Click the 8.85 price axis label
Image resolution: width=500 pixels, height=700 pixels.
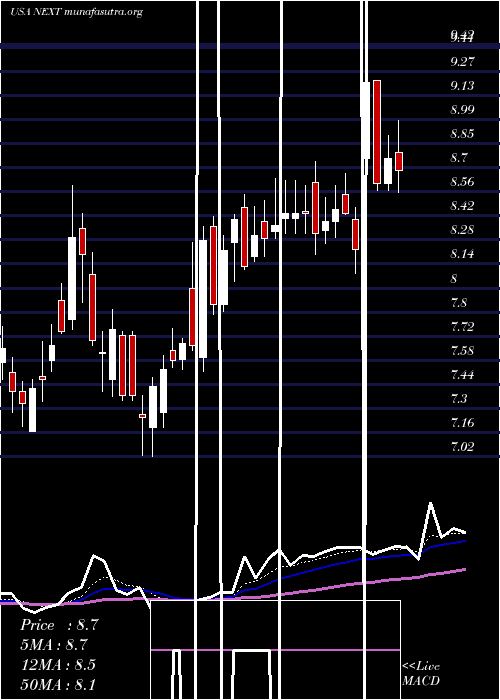pyautogui.click(x=462, y=134)
